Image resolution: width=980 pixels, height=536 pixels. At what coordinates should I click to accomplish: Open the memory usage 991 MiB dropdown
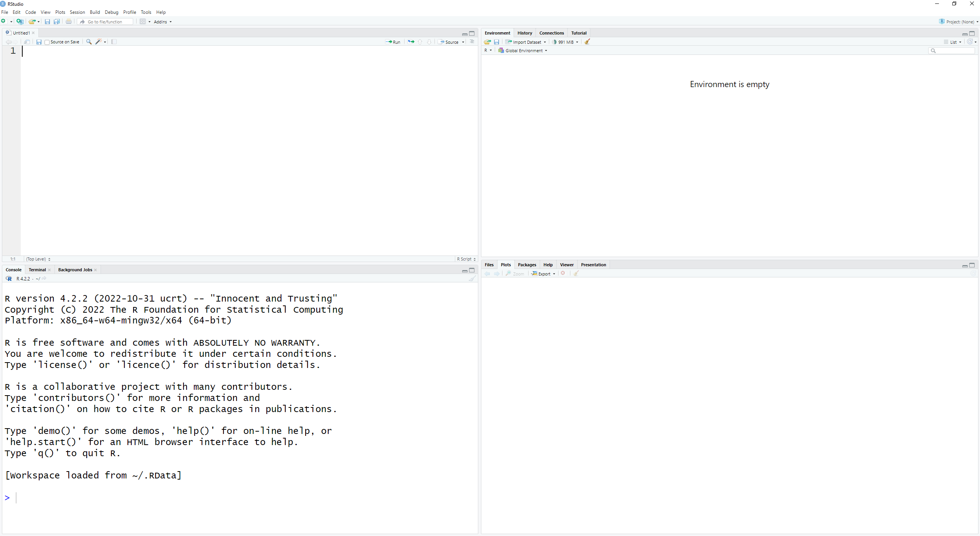pyautogui.click(x=566, y=42)
